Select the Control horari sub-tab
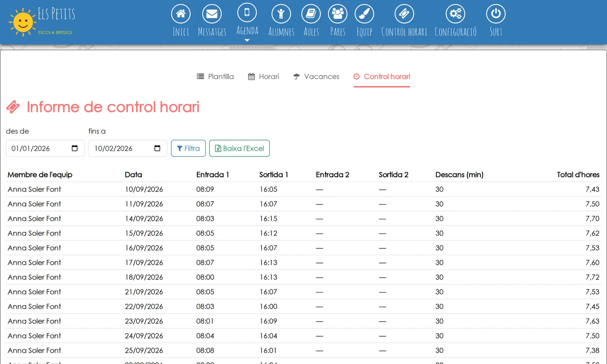This screenshot has width=607, height=364. pos(382,77)
